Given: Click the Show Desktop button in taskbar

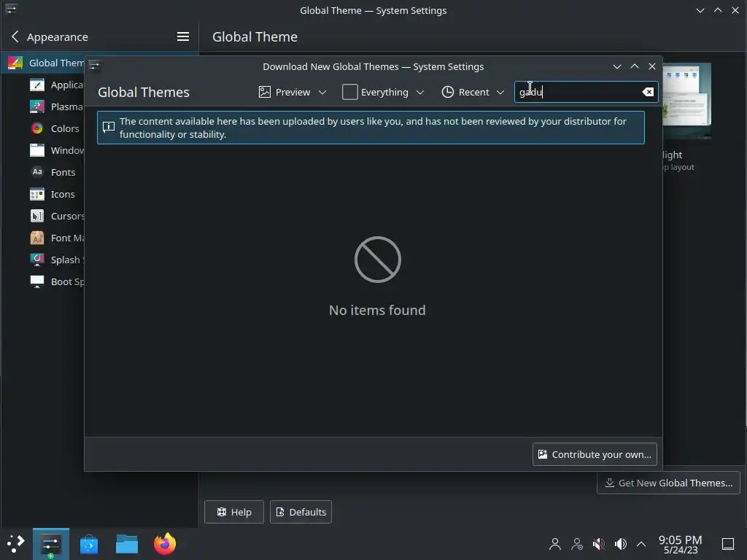Looking at the screenshot, I should pyautogui.click(x=728, y=544).
